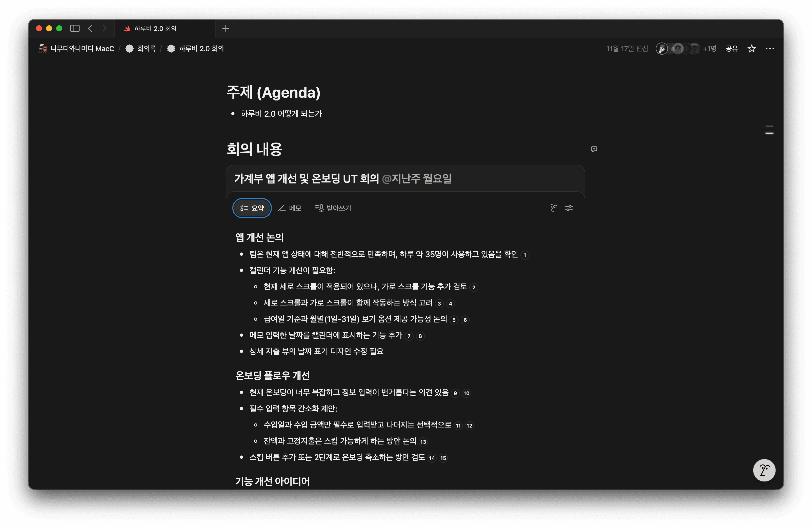Open the Notion AI assistant face icon
Screen dimensions: 812x527
[x=764, y=470]
